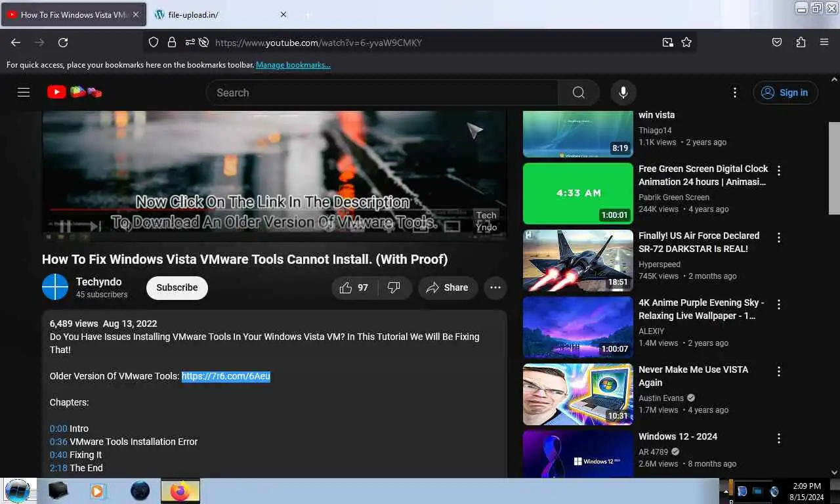Subscribe to the Techyndo channel

pos(177,287)
